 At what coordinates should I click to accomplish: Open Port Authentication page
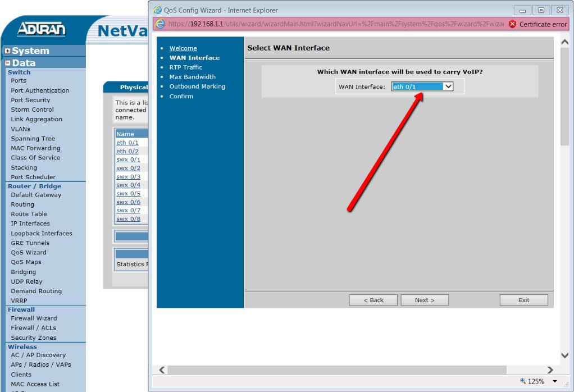click(40, 90)
